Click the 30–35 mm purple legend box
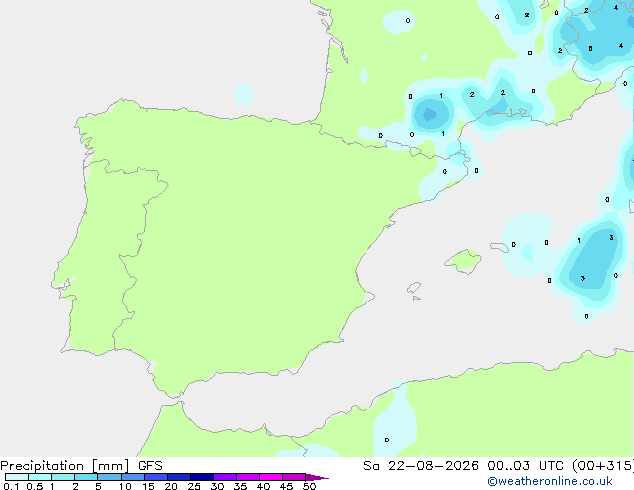The height and width of the screenshot is (490, 634). click(x=225, y=477)
